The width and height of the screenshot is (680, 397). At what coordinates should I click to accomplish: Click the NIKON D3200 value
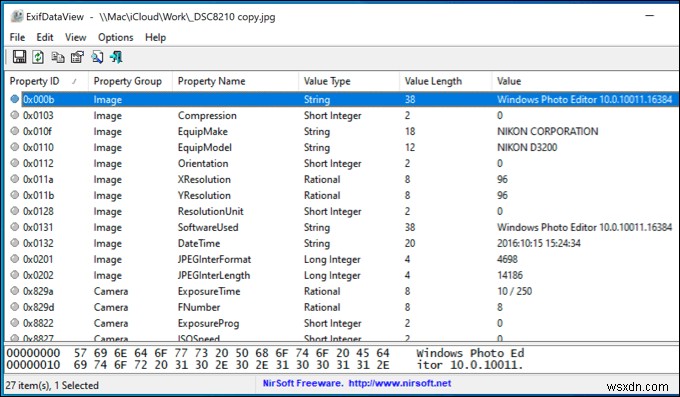pos(527,148)
